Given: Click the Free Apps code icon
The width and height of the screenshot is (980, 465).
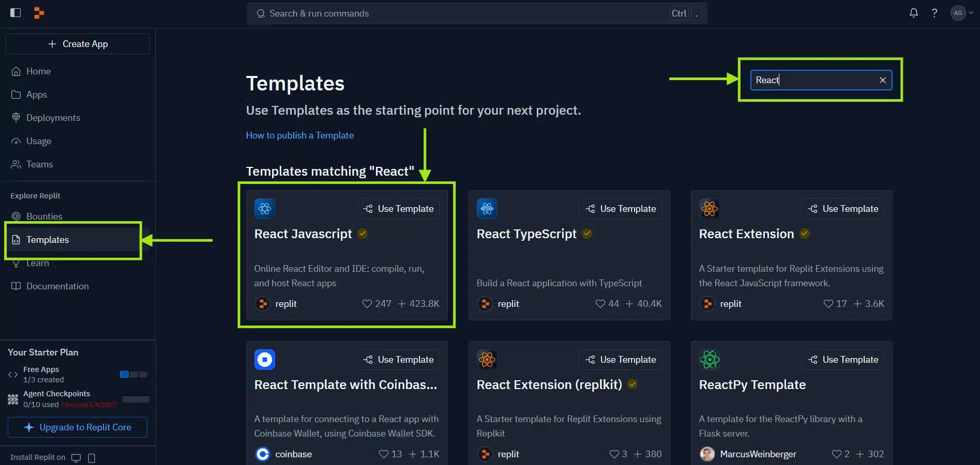Looking at the screenshot, I should [x=13, y=375].
